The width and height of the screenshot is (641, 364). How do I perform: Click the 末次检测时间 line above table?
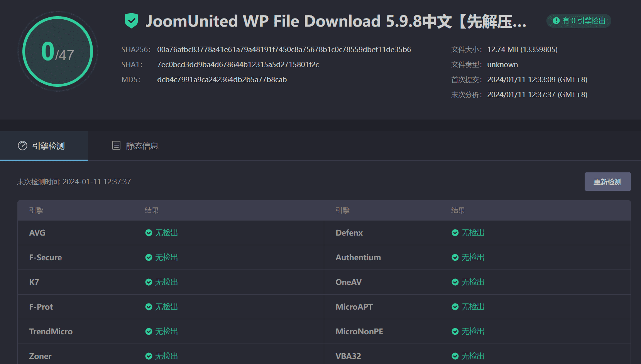[x=74, y=182]
